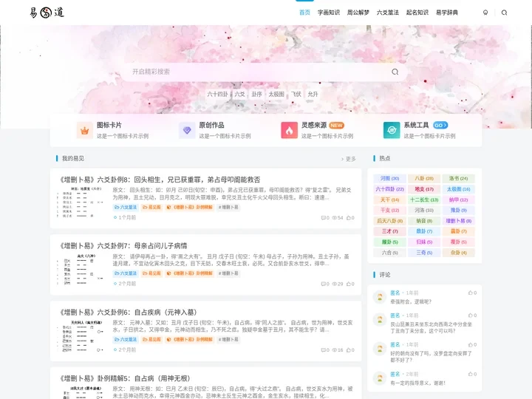Like the comment 牵强附会，逻辑呢？
532x399 pixels.
[x=470, y=293]
